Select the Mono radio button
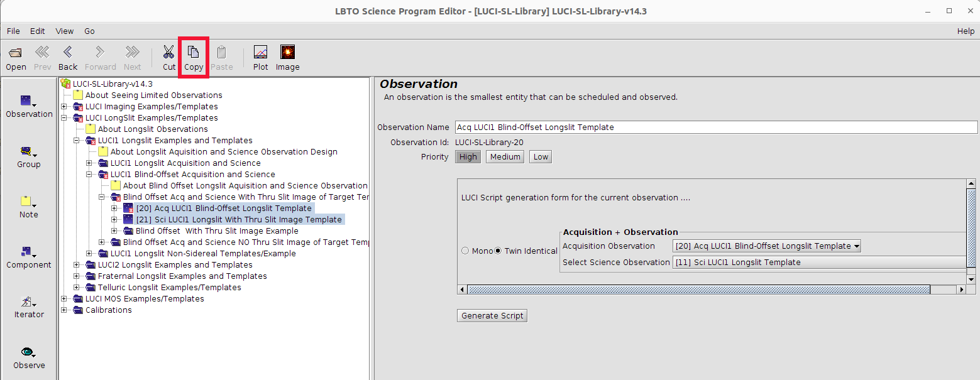Screen dimensions: 980x380 coord(466,251)
